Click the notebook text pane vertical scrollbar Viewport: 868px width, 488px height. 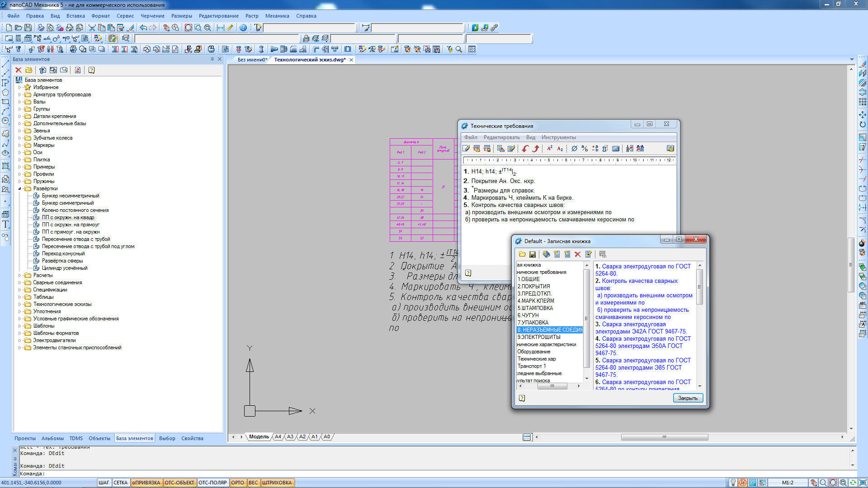pos(700,326)
